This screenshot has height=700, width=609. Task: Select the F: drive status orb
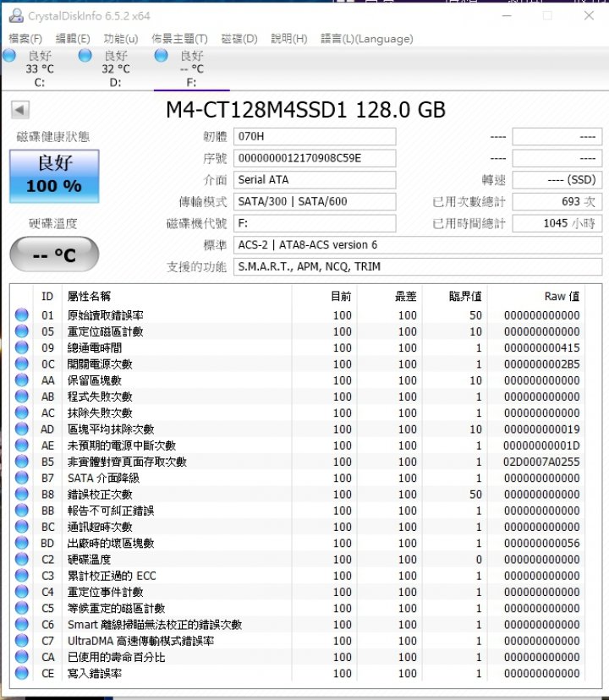(161, 56)
